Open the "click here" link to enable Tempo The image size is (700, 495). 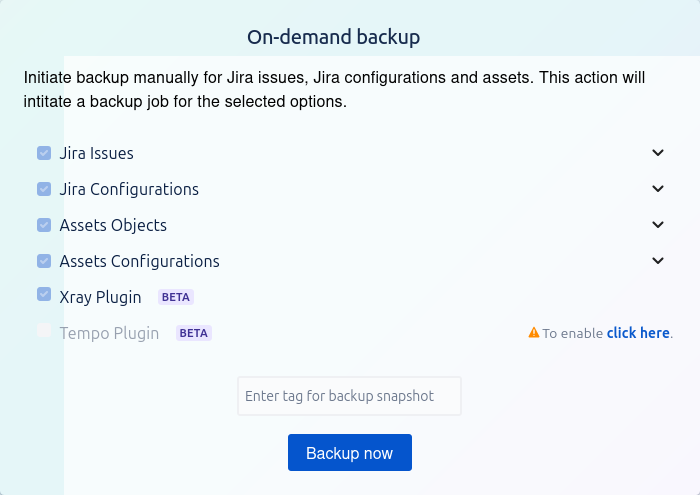(x=638, y=333)
